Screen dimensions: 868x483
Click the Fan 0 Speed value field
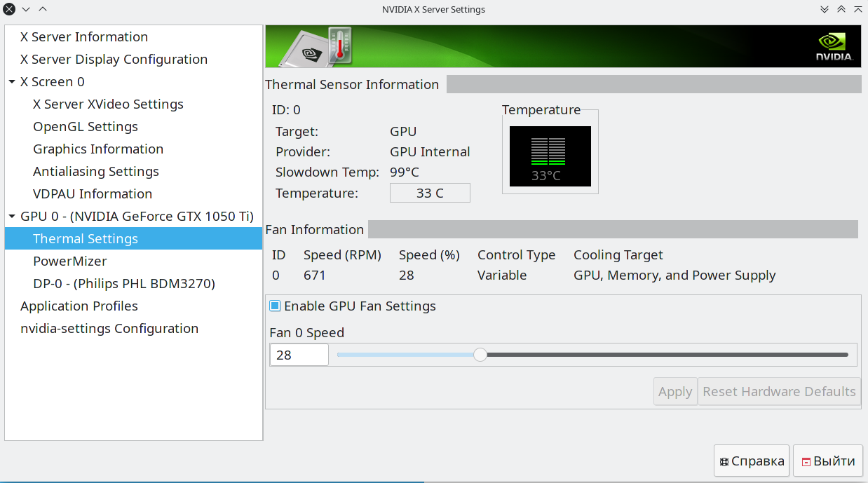(x=299, y=355)
